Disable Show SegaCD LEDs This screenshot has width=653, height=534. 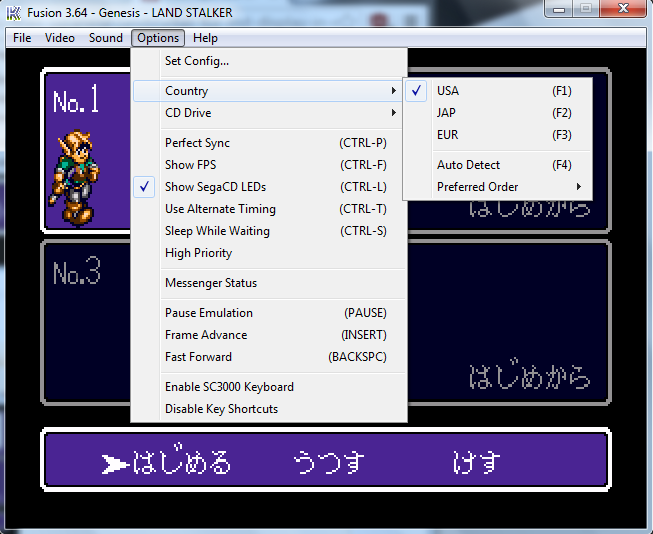tap(269, 187)
